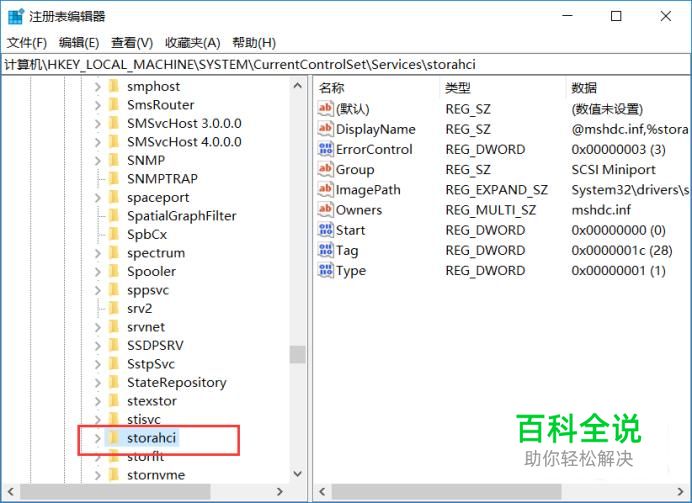
Task: Click the DisplayName string value icon
Action: [326, 129]
